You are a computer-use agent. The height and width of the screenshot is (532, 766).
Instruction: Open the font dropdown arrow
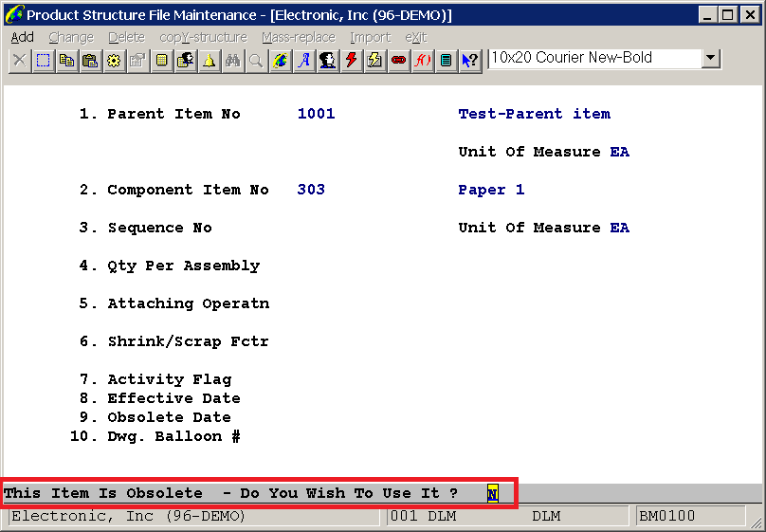pyautogui.click(x=711, y=59)
